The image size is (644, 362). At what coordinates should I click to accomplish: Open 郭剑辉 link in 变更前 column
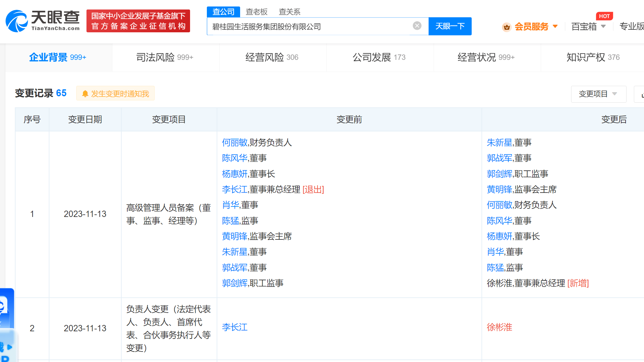(x=234, y=283)
